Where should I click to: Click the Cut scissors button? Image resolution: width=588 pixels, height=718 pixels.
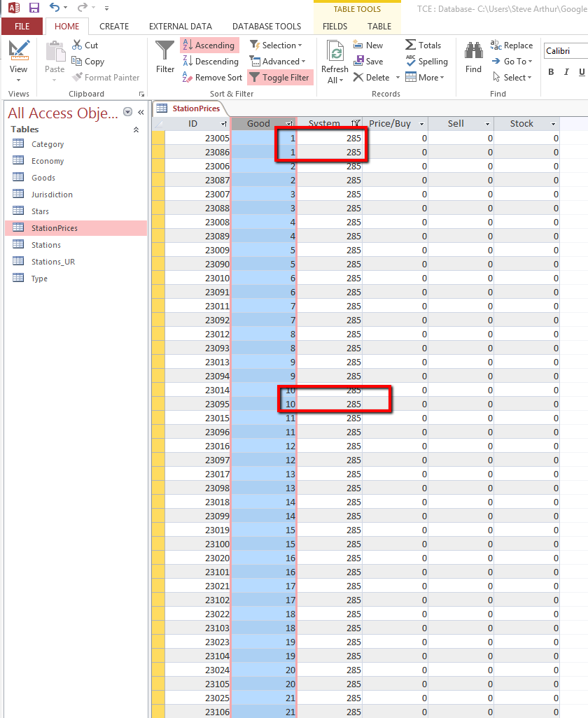click(x=85, y=45)
